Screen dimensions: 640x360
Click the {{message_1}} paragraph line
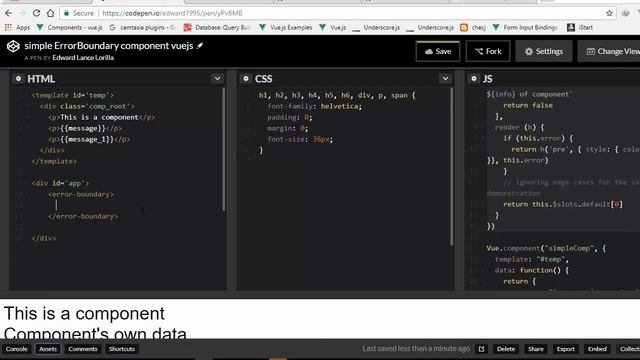point(89,139)
